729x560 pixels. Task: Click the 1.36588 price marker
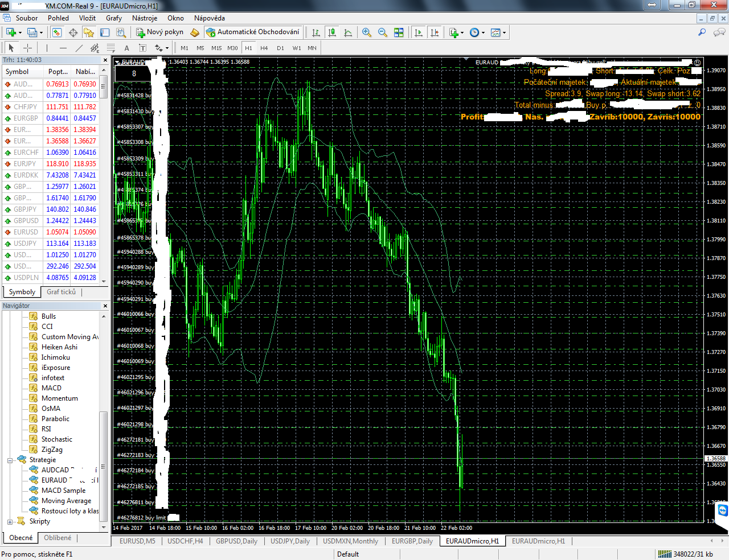716,458
